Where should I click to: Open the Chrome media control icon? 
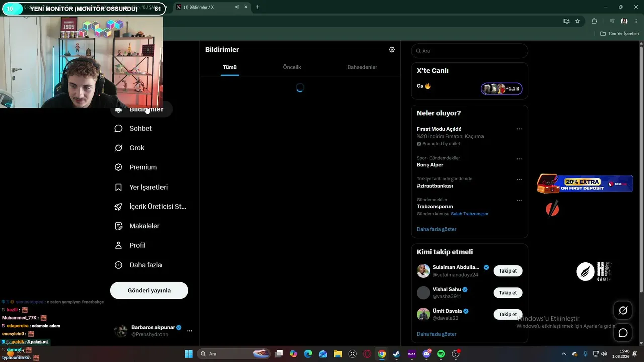pyautogui.click(x=612, y=21)
